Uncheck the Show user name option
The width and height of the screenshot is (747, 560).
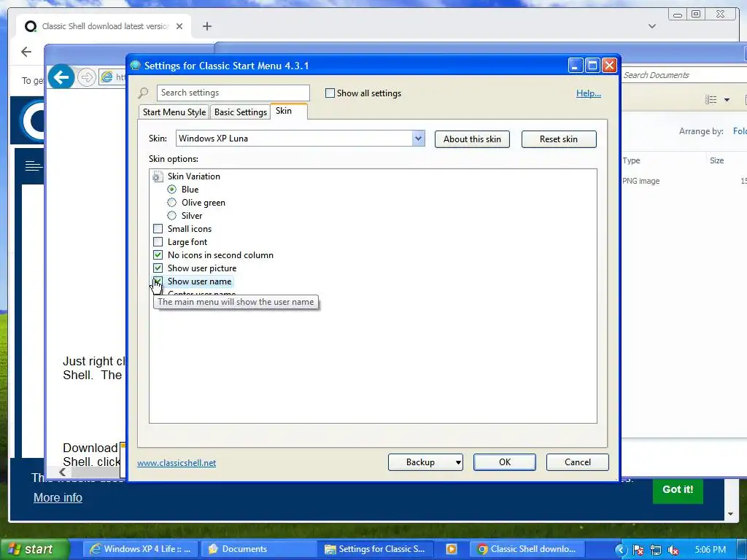[x=158, y=281]
